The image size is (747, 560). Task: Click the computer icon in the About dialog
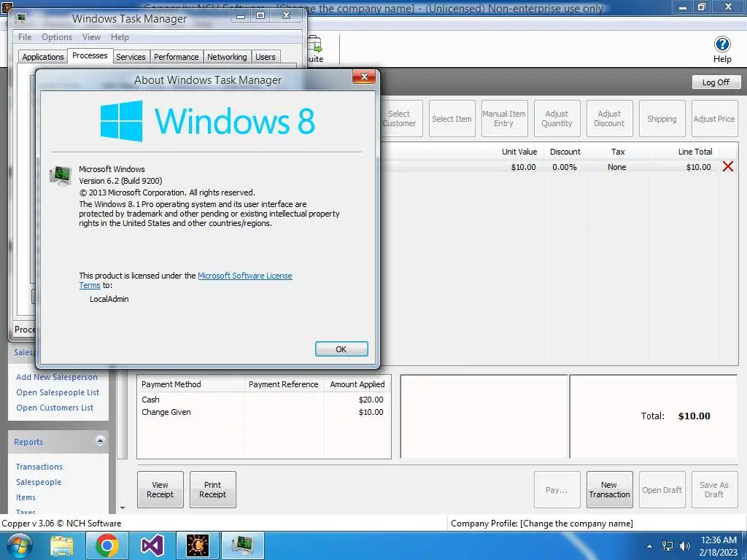pos(61,175)
